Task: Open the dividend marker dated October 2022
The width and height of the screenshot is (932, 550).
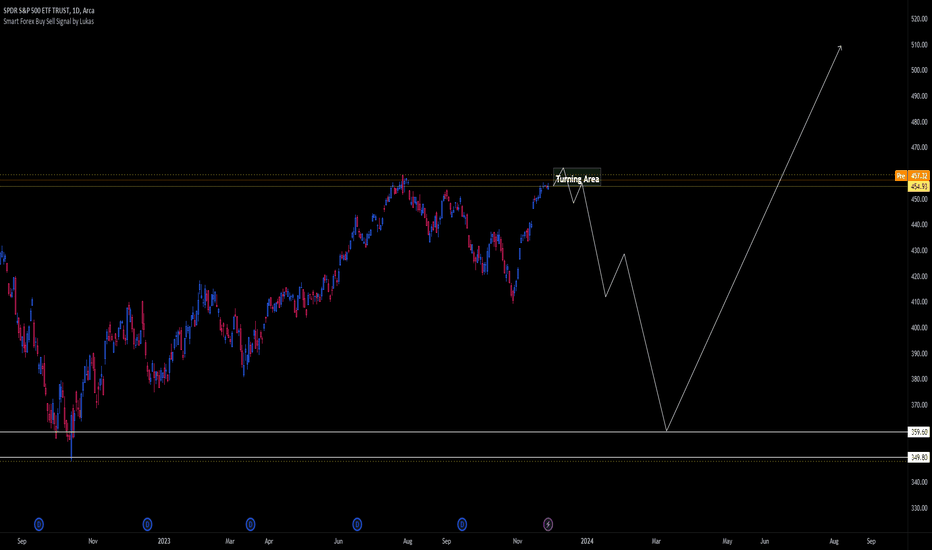Action: (x=39, y=524)
